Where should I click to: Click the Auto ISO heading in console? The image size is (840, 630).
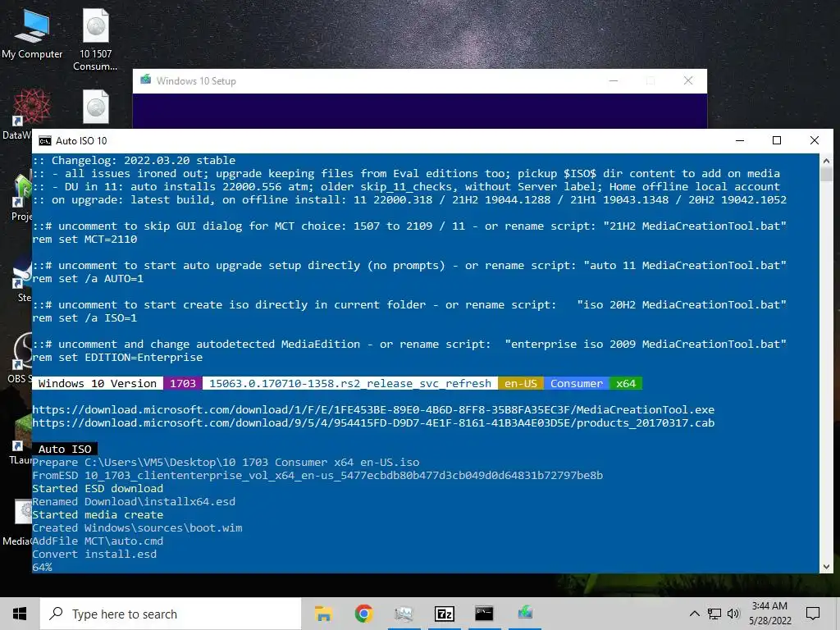click(x=65, y=449)
